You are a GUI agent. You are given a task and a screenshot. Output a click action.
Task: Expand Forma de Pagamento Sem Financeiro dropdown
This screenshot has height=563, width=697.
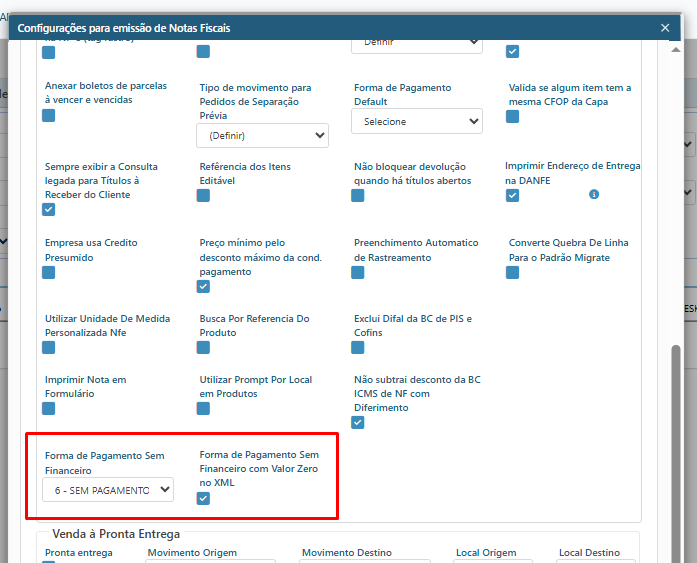point(108,490)
